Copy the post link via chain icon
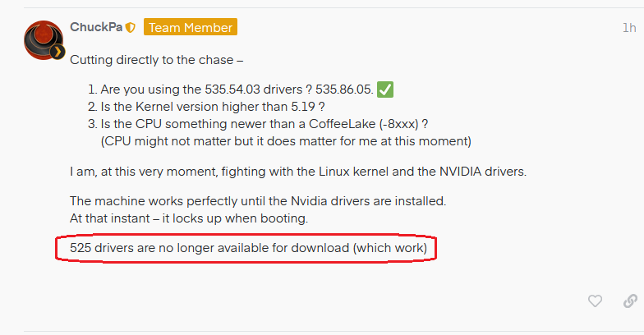Image resolution: width=644 pixels, height=335 pixels. 631,301
